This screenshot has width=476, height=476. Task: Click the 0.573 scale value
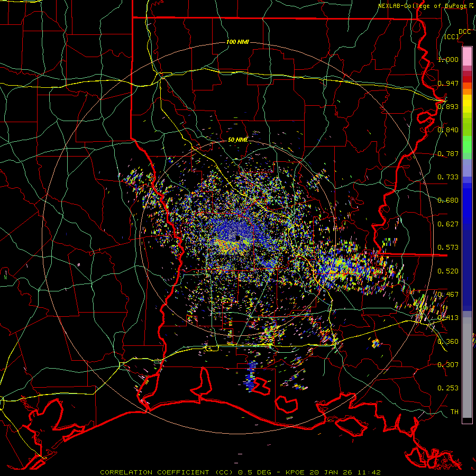coord(448,248)
